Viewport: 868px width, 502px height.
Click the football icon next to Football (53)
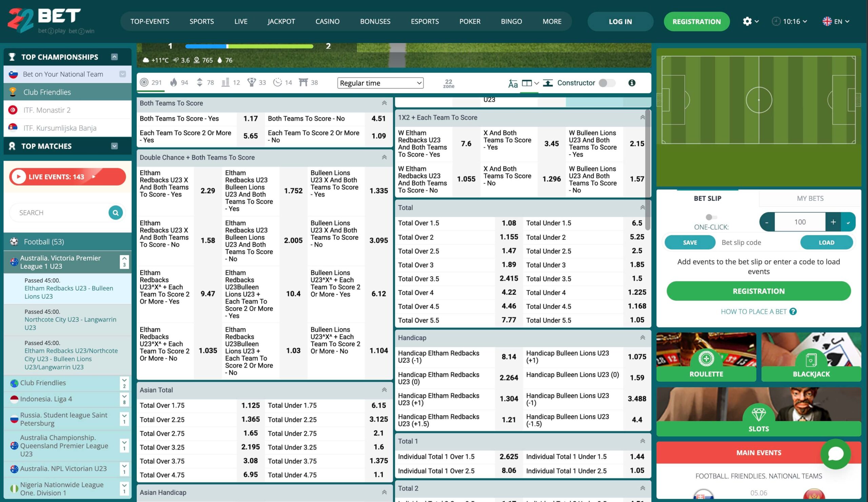[14, 242]
